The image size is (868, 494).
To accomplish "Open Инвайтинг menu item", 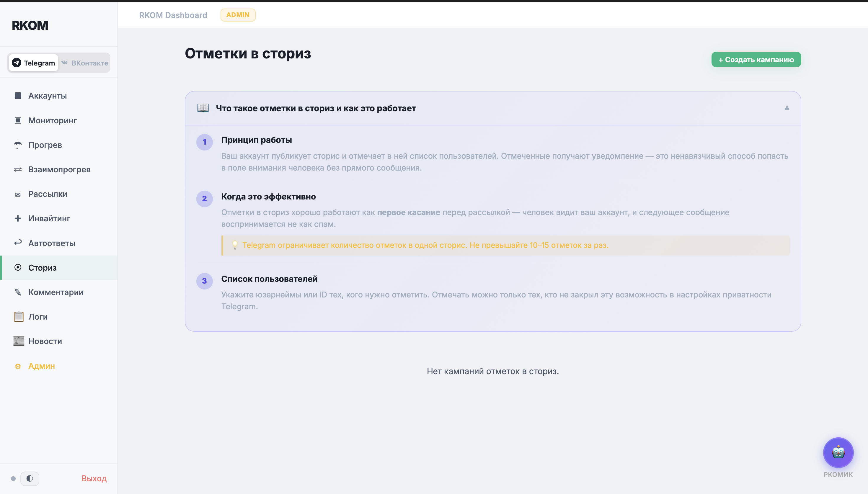I will pos(59,218).
